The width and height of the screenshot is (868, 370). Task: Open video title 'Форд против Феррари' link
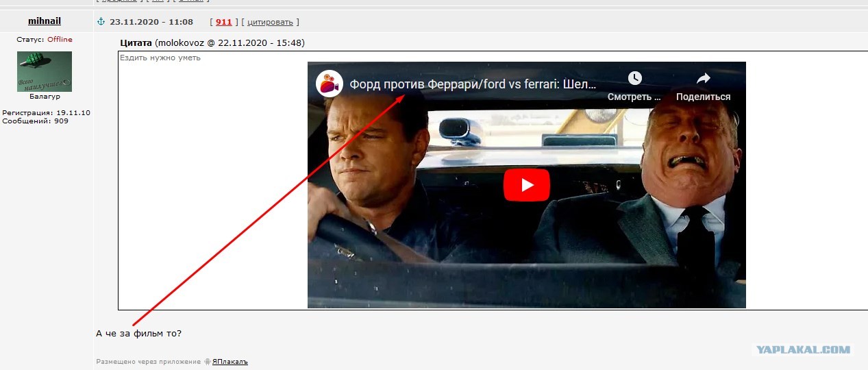point(473,84)
